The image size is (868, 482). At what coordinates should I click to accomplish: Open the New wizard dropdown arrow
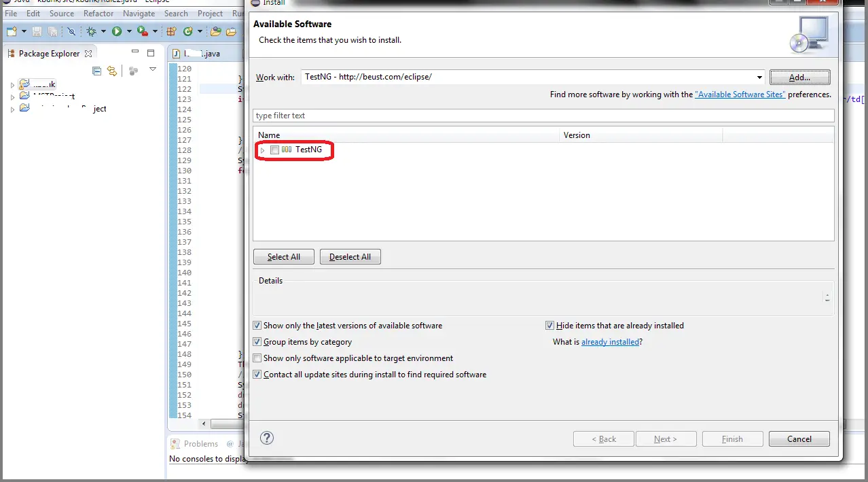click(x=24, y=31)
